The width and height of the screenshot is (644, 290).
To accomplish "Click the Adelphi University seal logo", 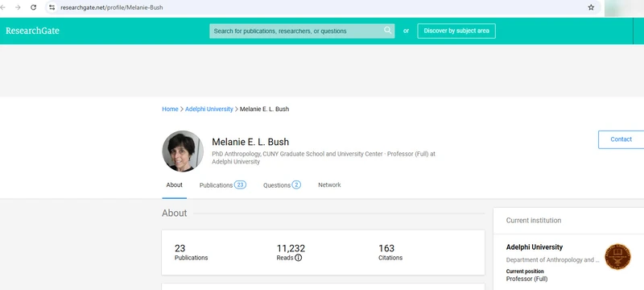I will pyautogui.click(x=617, y=257).
